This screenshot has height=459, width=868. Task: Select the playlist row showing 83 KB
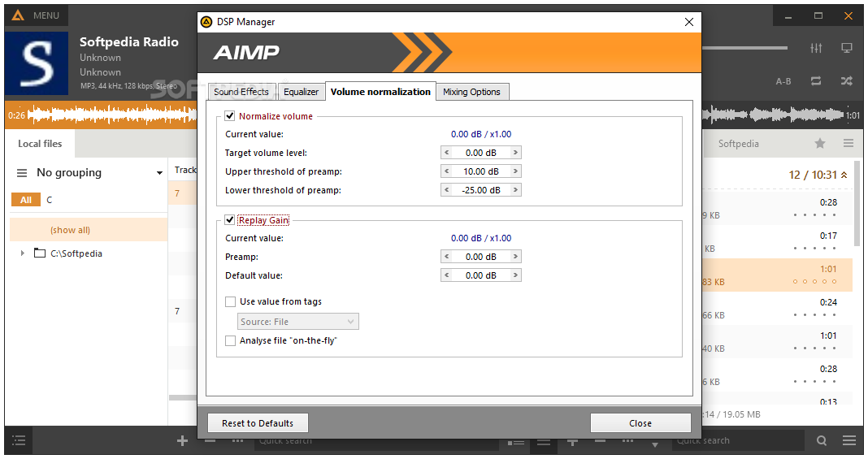coord(777,275)
